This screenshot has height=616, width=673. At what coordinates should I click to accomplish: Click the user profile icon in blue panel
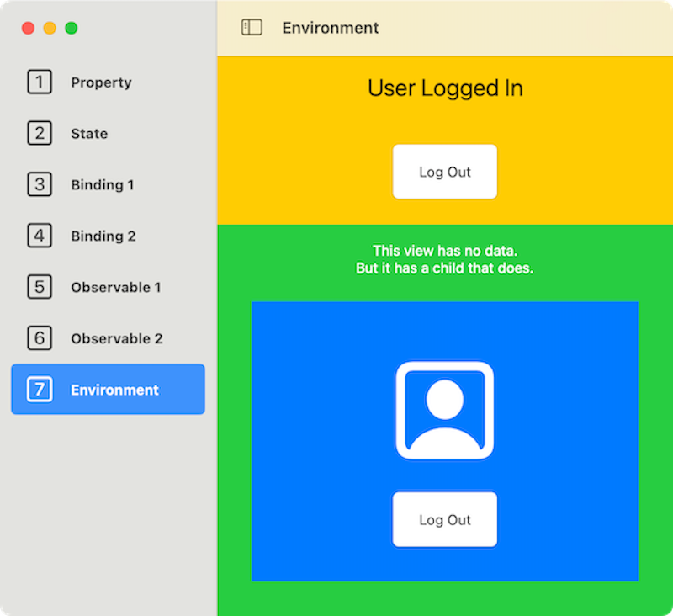coord(444,411)
